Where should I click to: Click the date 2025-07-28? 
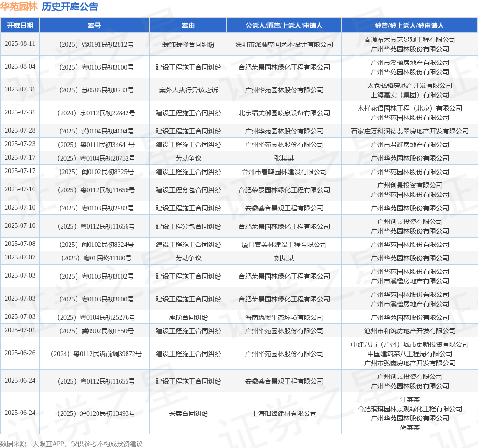[20, 131]
